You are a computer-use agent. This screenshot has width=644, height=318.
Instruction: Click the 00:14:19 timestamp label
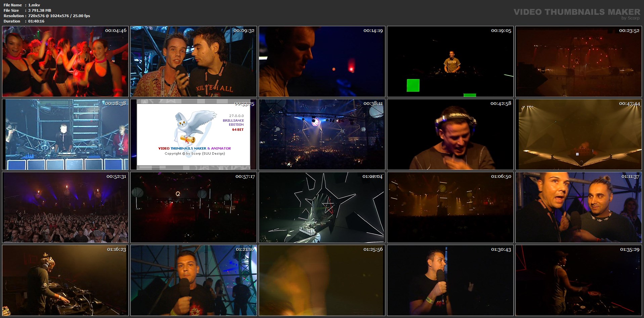click(x=373, y=31)
